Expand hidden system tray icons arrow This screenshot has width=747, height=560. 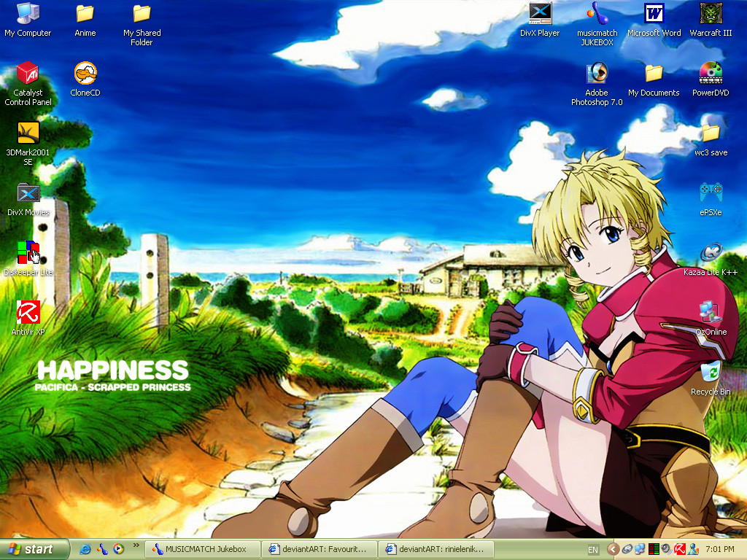coord(613,550)
